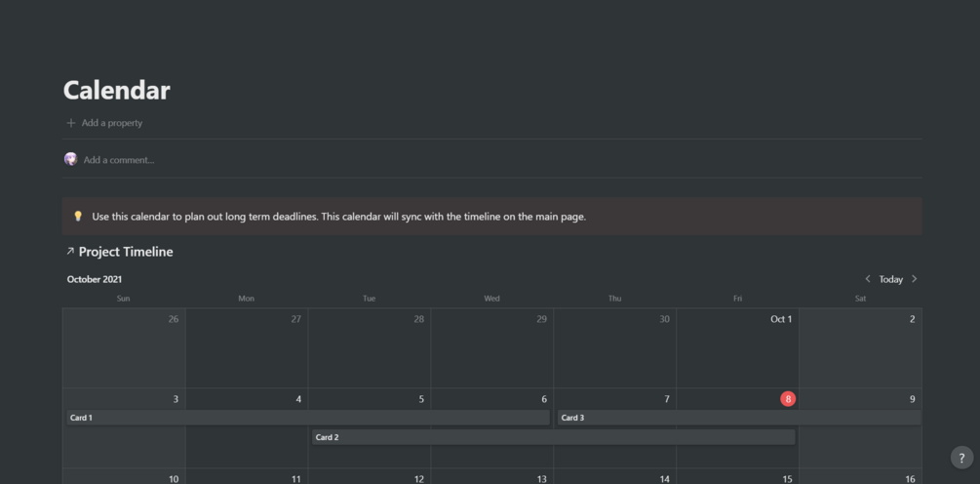Click the October 2021 month label
Viewport: 980px width, 484px height.
pyautogui.click(x=95, y=279)
